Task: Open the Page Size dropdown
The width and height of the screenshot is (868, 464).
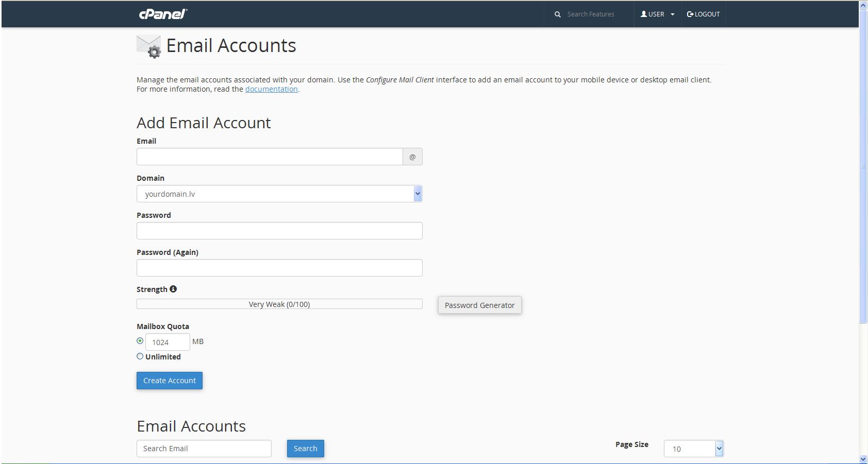Action: [694, 449]
